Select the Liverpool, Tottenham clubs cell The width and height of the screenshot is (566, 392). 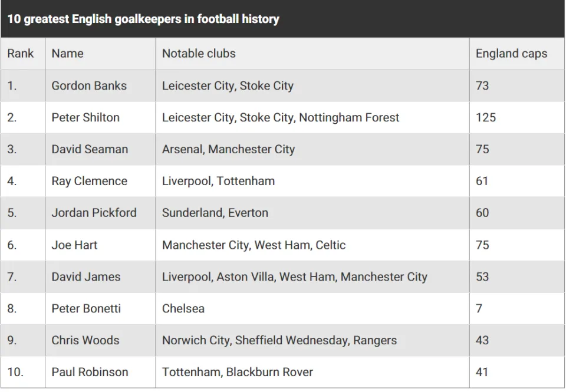pos(312,181)
